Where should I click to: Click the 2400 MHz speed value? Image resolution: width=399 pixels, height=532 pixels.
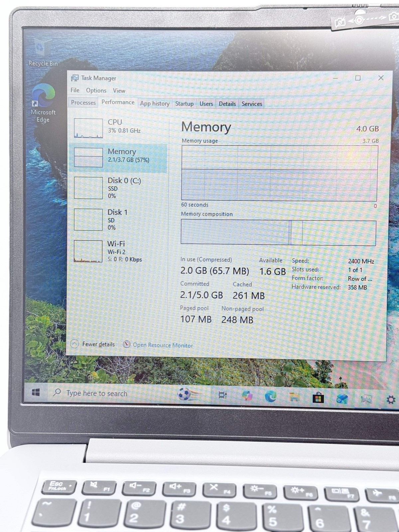tap(361, 261)
